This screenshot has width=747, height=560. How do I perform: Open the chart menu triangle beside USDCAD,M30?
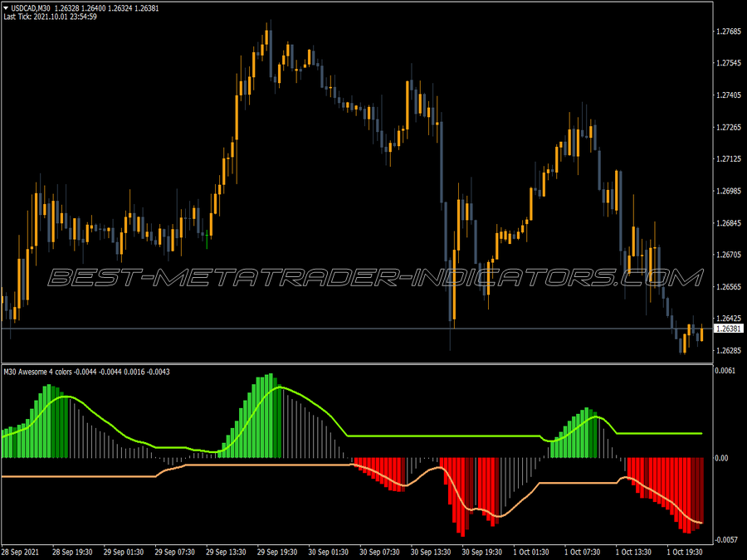[6, 8]
